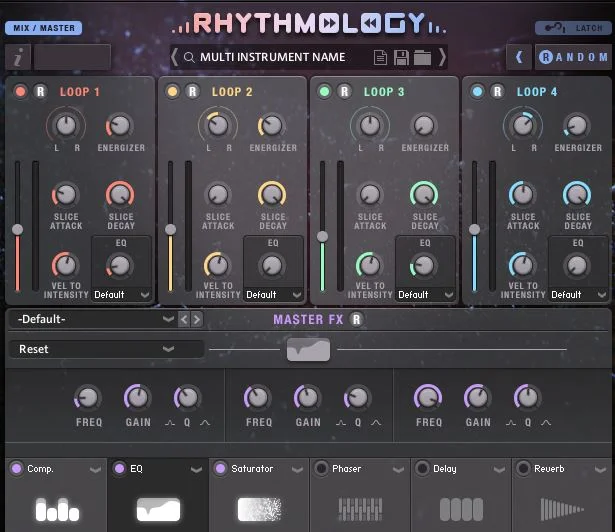Expand the Phaser chevron menu

tap(398, 469)
